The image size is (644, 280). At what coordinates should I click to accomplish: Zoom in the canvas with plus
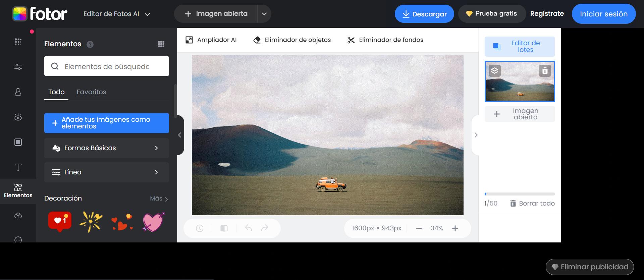(455, 228)
